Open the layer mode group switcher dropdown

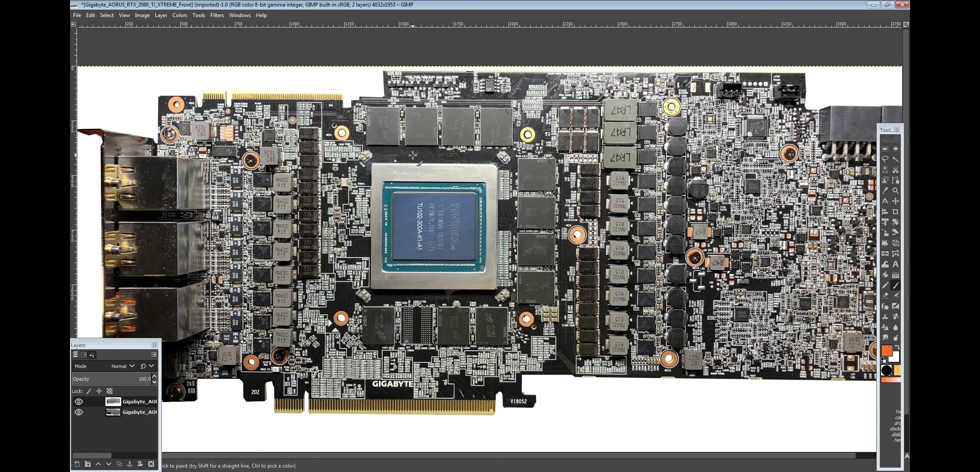click(x=147, y=366)
